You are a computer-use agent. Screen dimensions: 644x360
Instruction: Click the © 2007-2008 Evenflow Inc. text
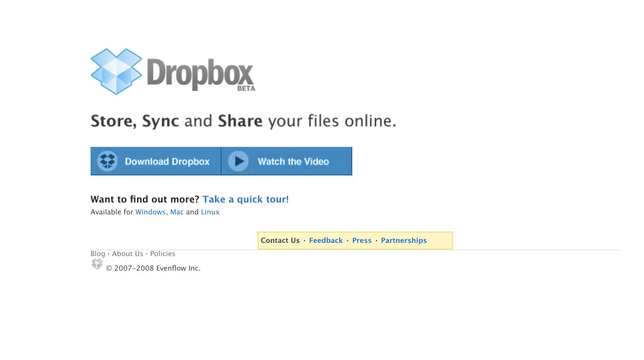153,268
